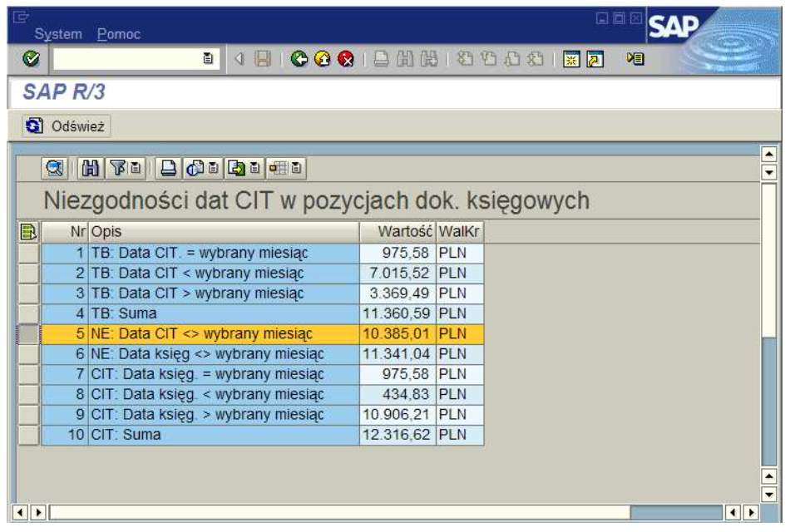Click the ALV grid Print icon
The image size is (790, 532).
click(x=169, y=169)
